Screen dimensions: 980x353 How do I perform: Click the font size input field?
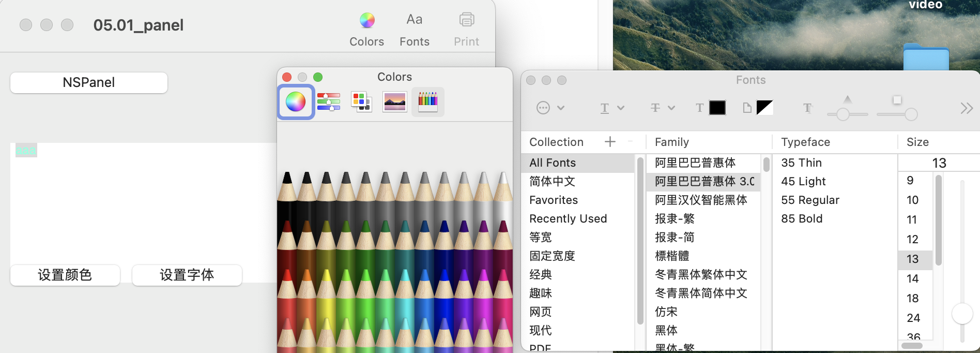click(x=939, y=163)
